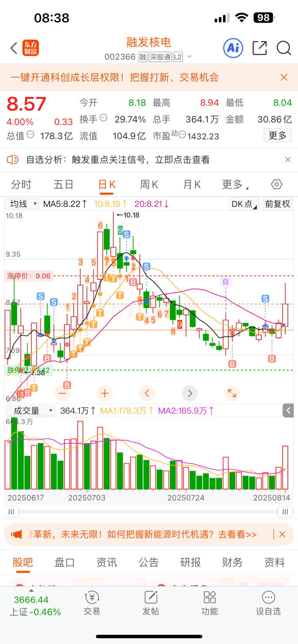Open the 股吧 tab
This screenshot has width=298, height=644.
(23, 562)
